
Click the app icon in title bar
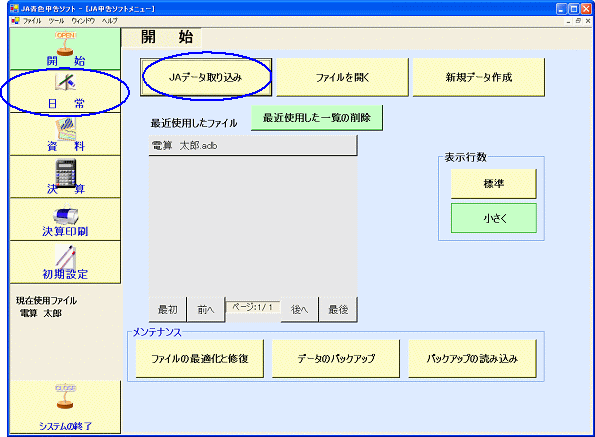tap(15, 8)
